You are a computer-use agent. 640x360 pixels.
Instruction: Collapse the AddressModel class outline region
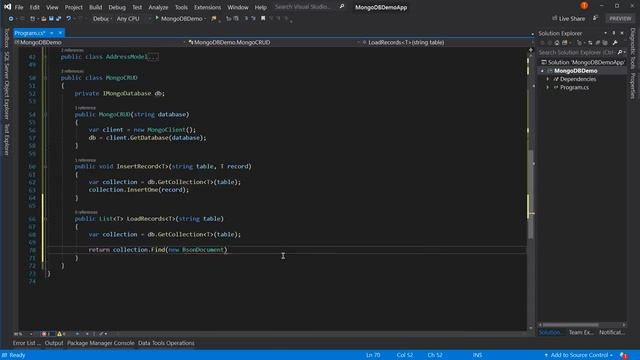(45, 57)
